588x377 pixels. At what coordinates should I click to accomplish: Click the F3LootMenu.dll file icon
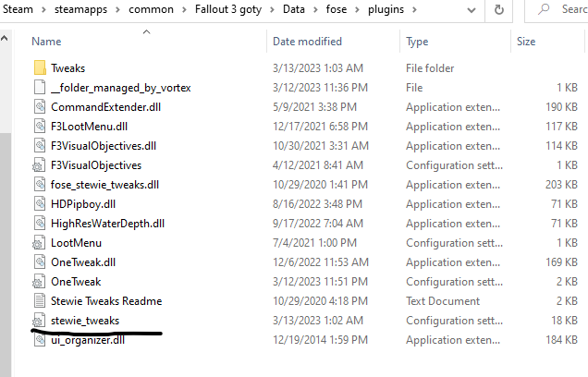coord(39,127)
